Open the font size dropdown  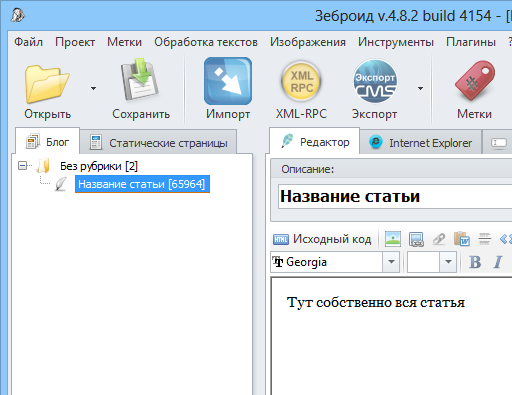click(x=448, y=262)
